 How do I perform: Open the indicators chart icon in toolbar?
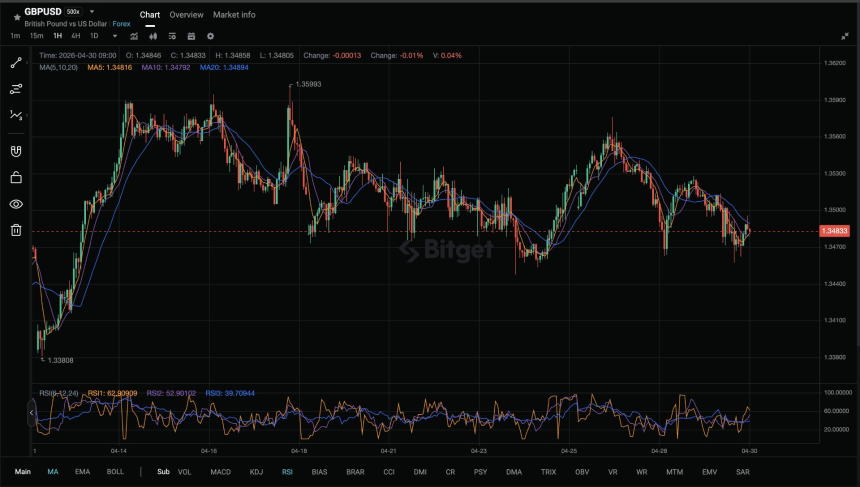coord(134,36)
